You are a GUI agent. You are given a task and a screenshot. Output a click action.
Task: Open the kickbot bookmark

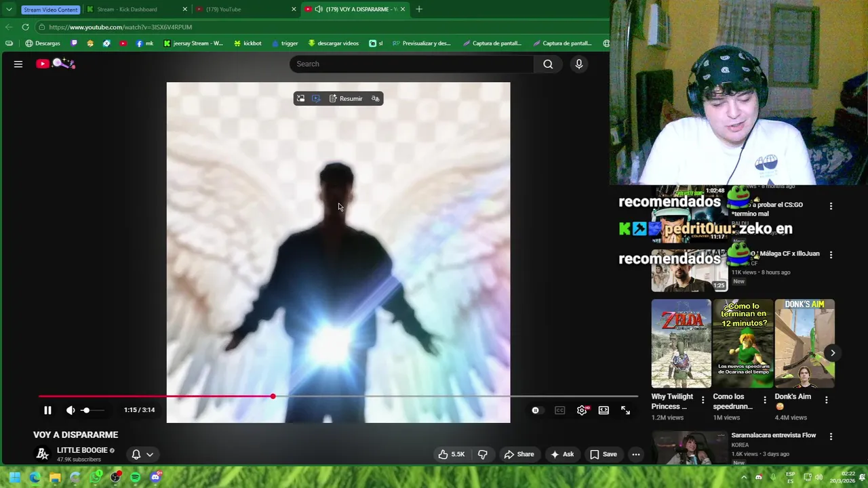[248, 43]
